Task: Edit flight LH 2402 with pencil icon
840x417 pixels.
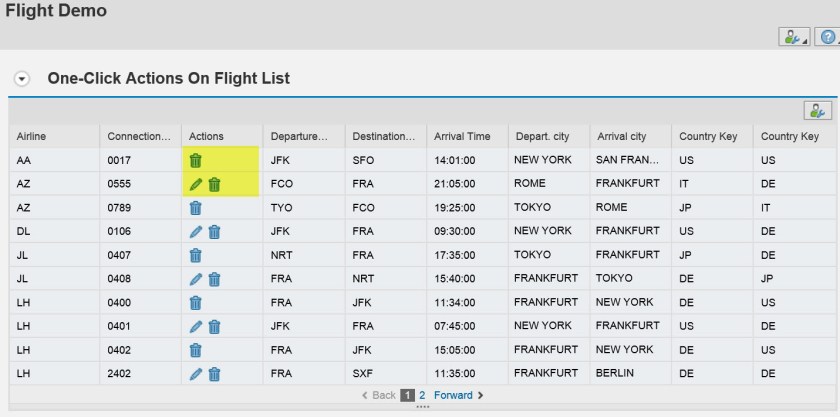Action: (x=196, y=374)
